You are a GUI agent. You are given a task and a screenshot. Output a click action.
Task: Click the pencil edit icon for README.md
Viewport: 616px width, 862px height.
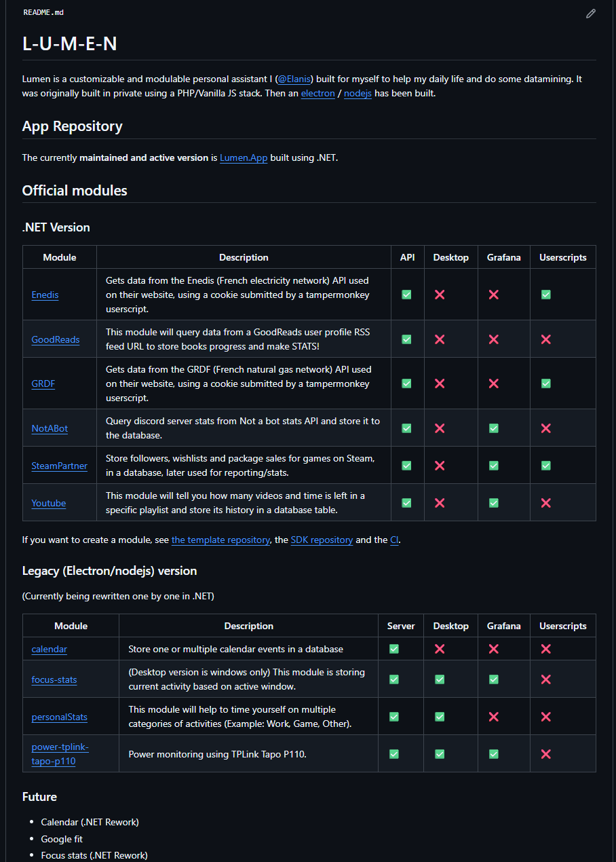591,14
